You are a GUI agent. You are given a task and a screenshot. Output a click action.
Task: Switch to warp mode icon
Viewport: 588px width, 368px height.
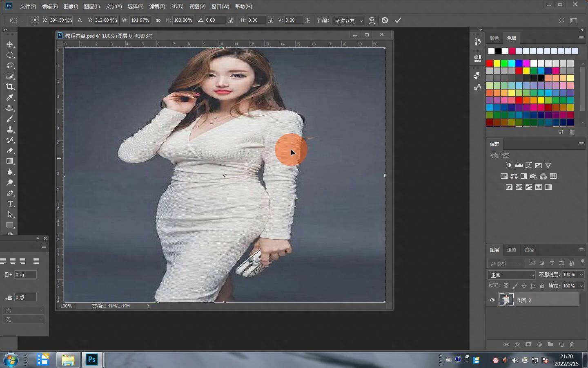372,20
